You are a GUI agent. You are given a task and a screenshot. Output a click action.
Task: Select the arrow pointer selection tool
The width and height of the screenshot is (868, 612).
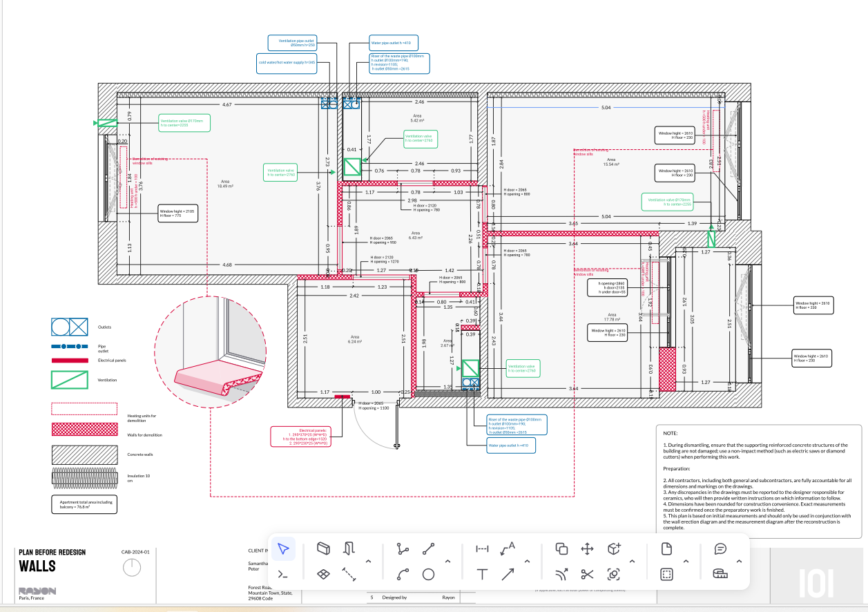pyautogui.click(x=283, y=549)
